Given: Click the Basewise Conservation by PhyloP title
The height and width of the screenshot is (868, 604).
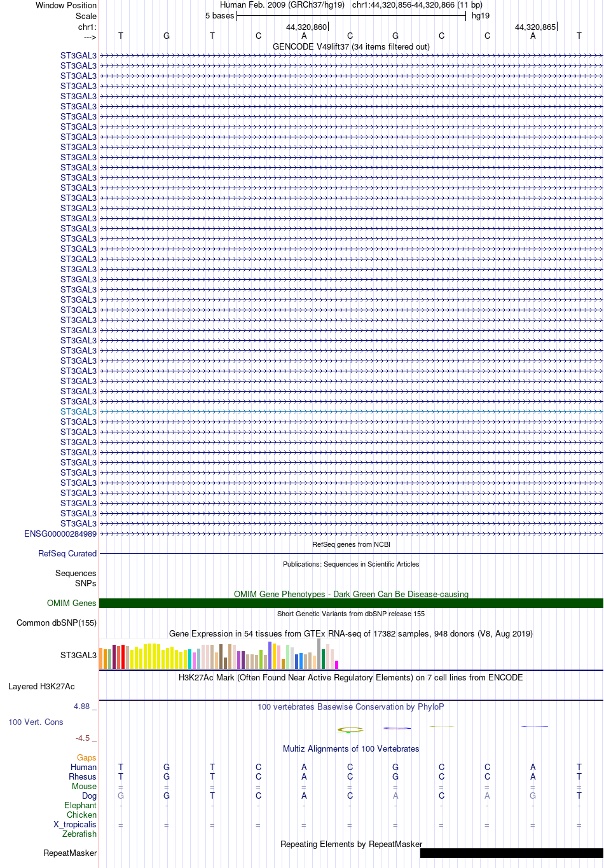Looking at the screenshot, I should click(x=351, y=706).
